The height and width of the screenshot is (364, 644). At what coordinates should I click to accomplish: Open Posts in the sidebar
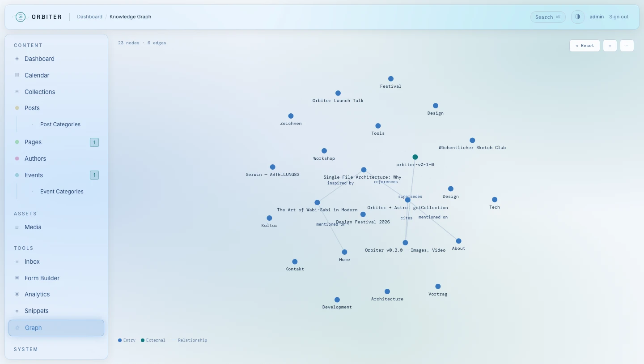click(x=56, y=108)
